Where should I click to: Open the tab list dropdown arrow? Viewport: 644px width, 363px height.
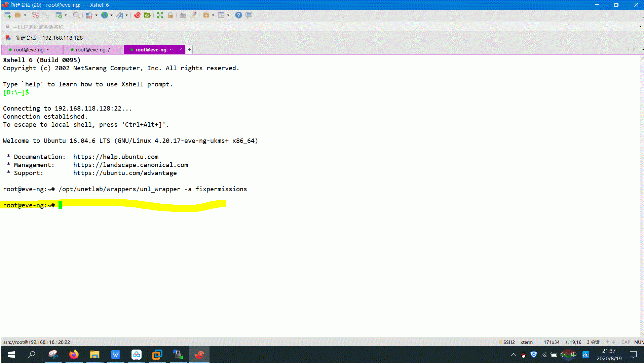pyautogui.click(x=642, y=49)
